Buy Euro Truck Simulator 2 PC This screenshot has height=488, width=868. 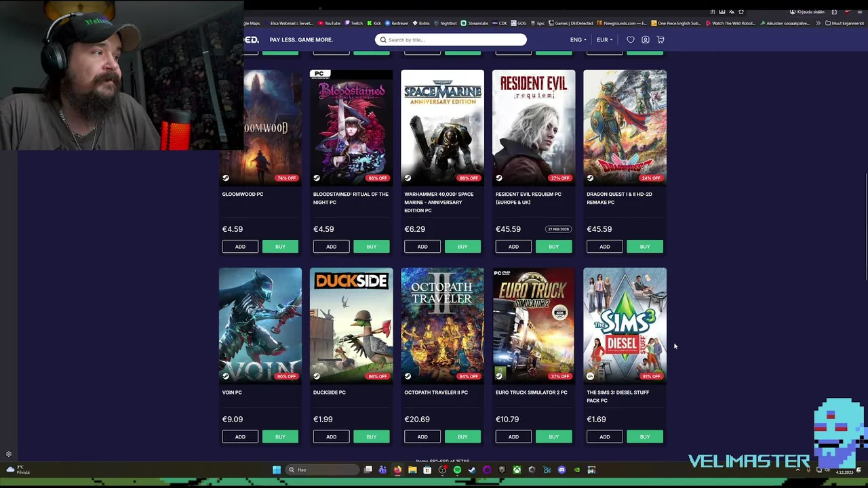553,437
